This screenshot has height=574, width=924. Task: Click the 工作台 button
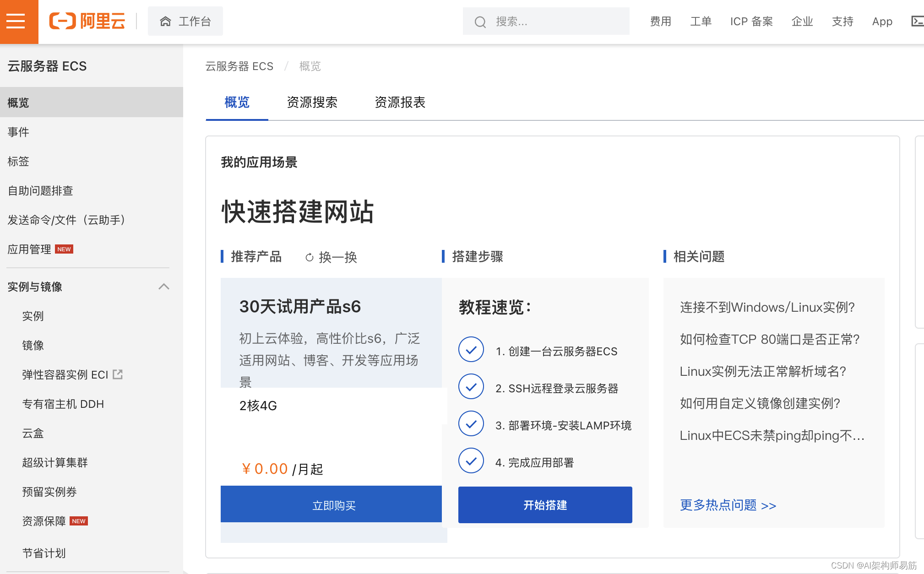point(185,22)
